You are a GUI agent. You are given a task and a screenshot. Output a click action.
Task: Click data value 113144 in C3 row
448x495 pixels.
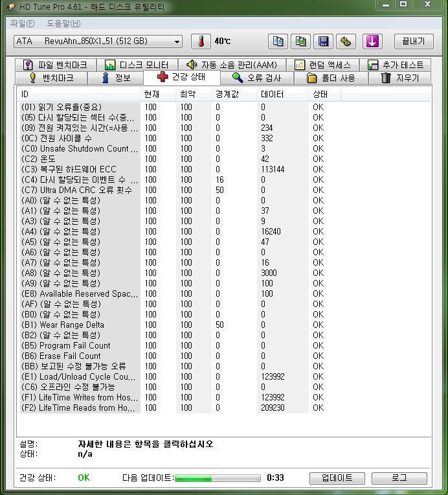273,170
